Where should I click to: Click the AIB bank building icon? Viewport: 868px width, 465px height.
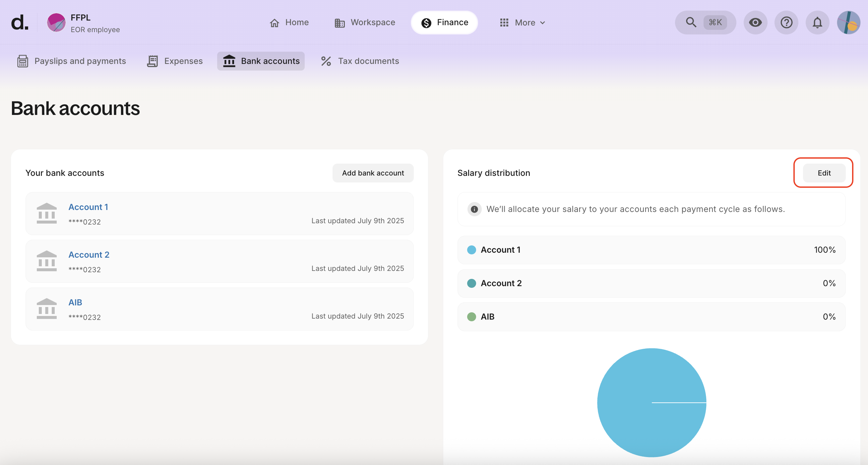(x=46, y=309)
